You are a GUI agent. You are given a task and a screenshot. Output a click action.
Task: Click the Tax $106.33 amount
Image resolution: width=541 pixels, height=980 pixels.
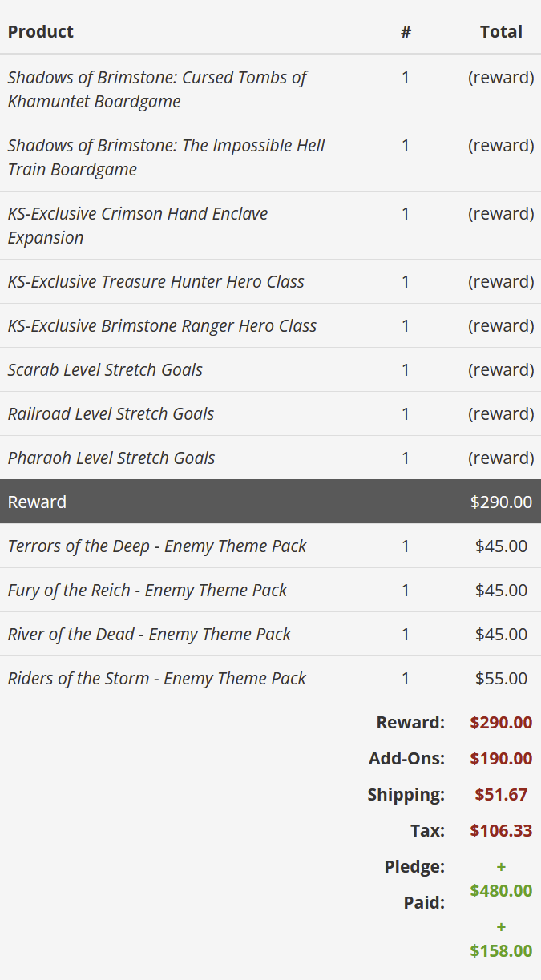click(501, 830)
